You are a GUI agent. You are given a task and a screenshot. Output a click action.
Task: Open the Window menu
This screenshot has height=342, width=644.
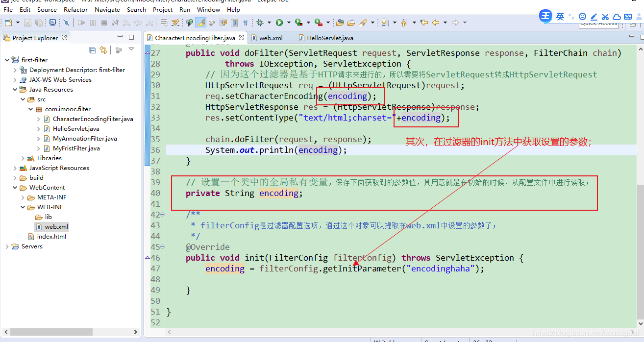tap(208, 9)
